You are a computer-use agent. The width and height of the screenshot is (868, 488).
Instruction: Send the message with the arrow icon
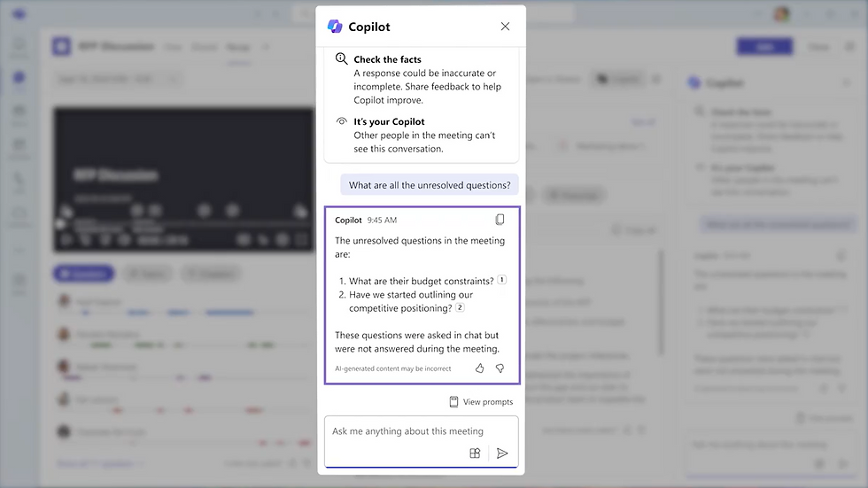[502, 453]
